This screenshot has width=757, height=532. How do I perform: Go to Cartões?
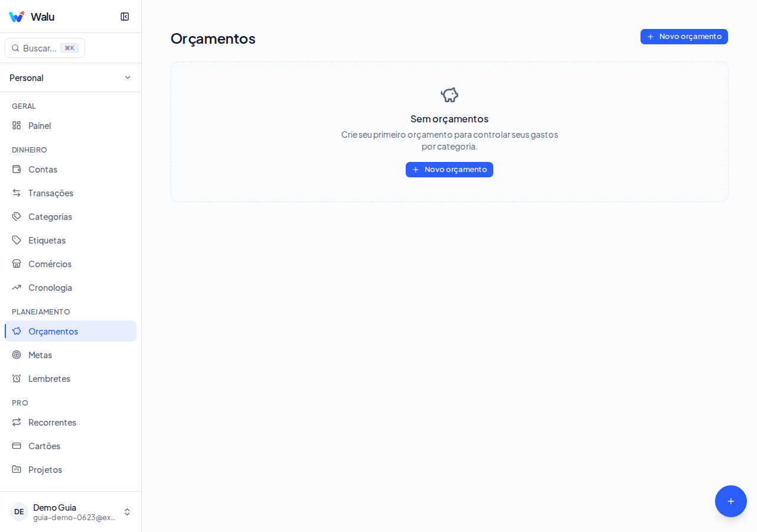(x=70, y=446)
